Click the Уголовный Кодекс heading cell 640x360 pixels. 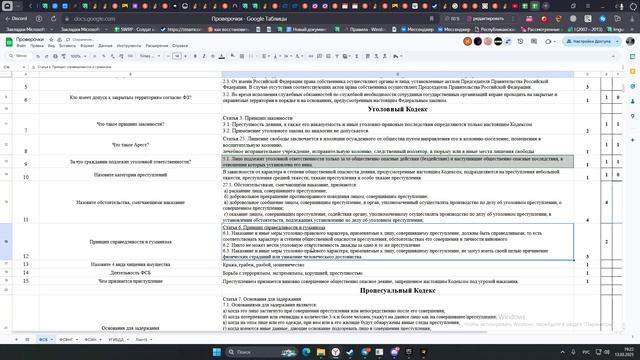click(398, 109)
